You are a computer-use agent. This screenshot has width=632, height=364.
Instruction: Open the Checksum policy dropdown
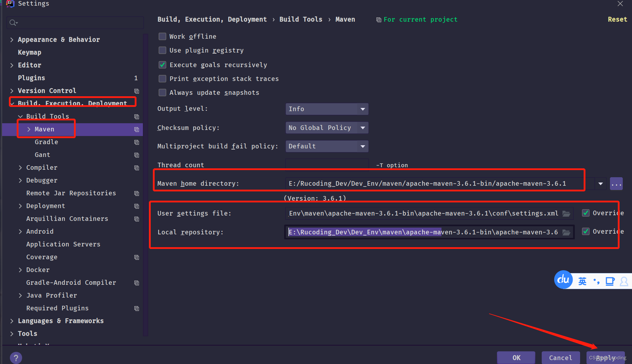click(x=327, y=127)
